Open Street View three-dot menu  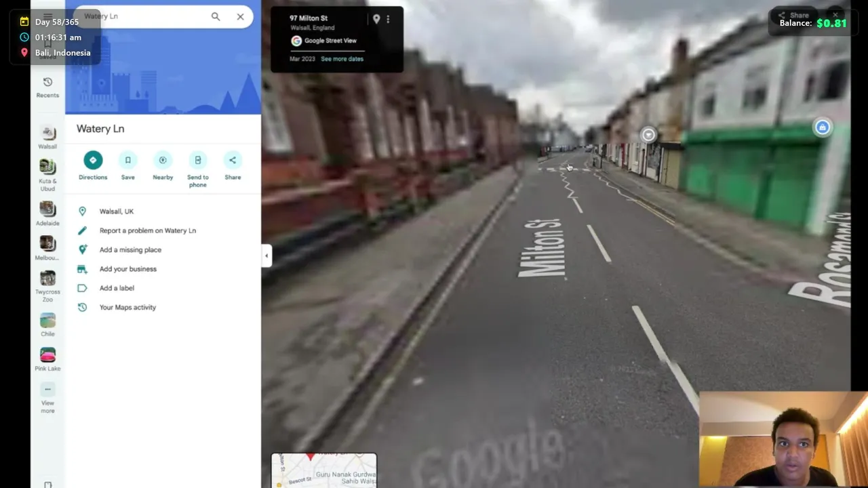[x=388, y=19]
